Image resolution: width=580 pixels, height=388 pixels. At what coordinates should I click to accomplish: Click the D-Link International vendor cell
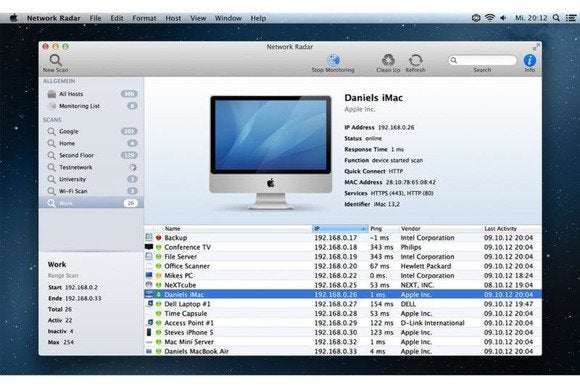(x=432, y=323)
